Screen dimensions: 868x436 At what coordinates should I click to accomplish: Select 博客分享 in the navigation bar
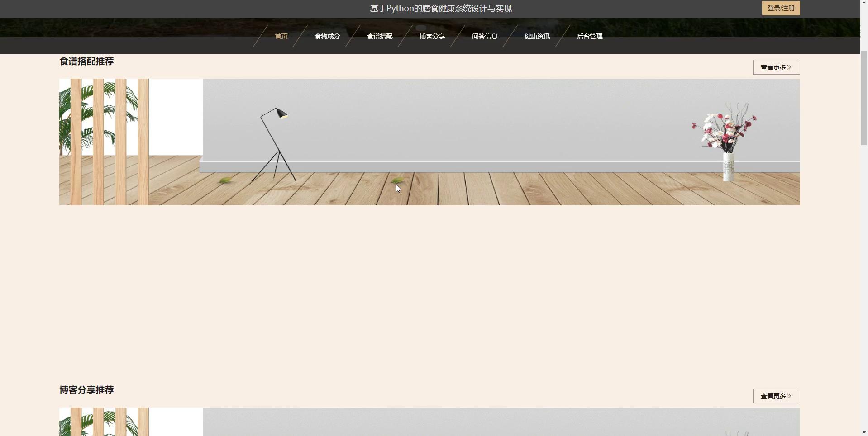(x=432, y=36)
